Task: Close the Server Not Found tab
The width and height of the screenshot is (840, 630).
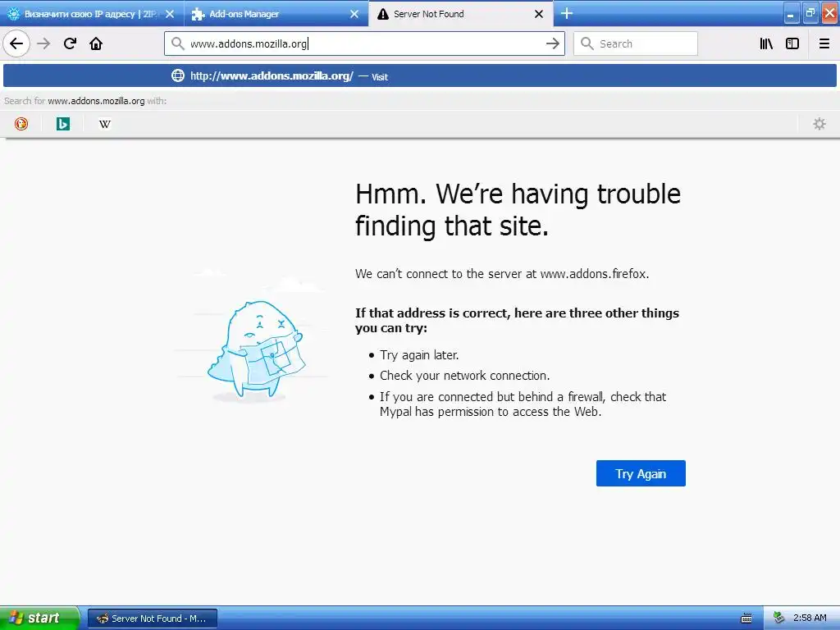Action: (x=539, y=14)
